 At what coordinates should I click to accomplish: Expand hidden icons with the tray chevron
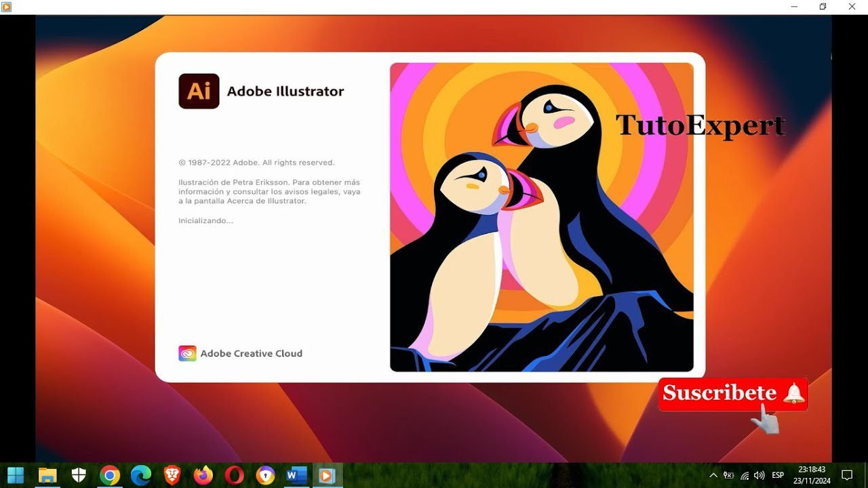click(x=713, y=475)
